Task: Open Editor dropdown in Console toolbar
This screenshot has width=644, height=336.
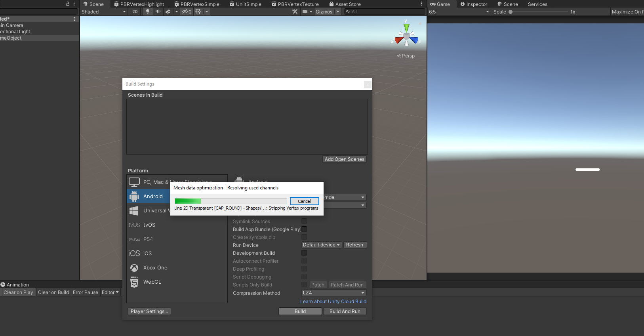Action: point(110,292)
